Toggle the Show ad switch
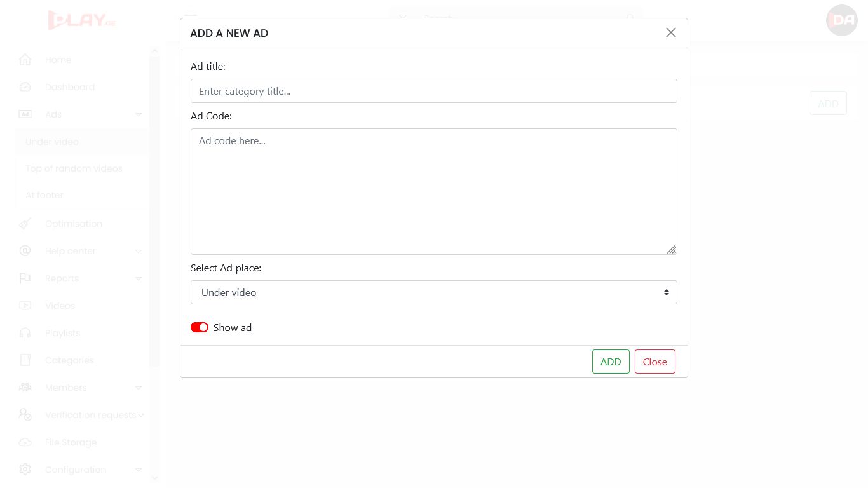 (200, 327)
